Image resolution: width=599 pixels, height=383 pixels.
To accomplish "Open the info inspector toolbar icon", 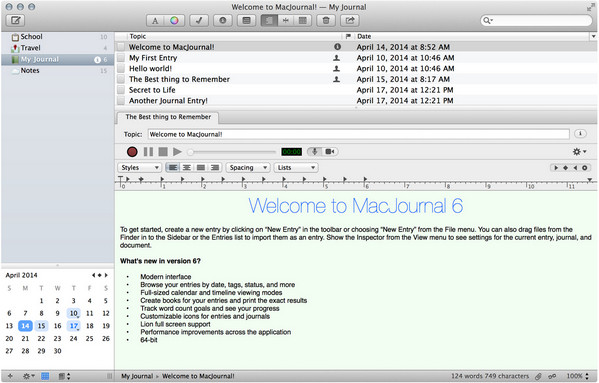I will point(223,21).
